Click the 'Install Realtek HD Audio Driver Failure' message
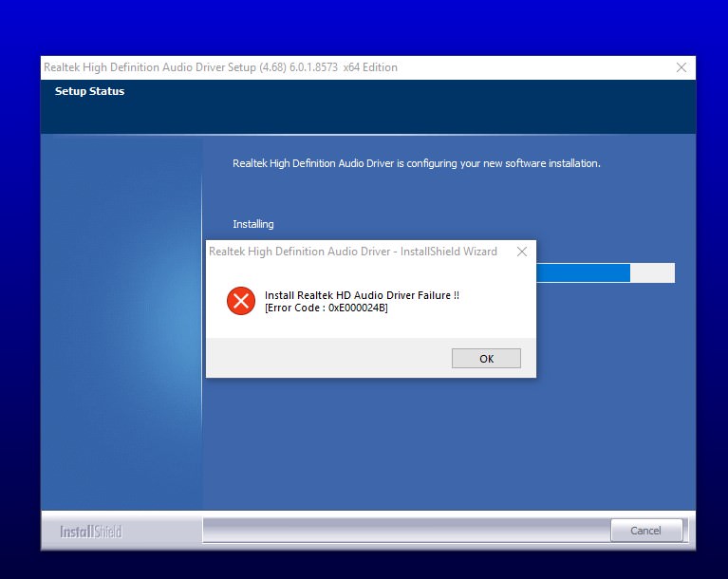 click(362, 295)
